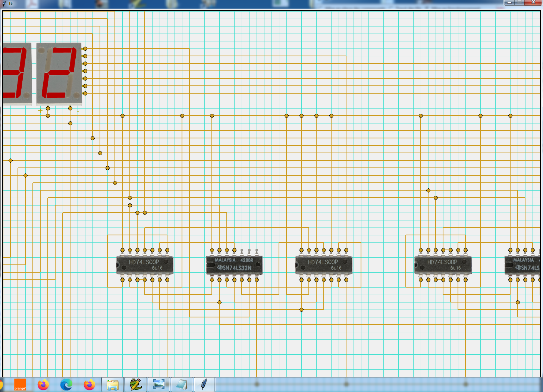
Task: Click the top-left pin of the SN74LS32N chip
Action: (x=212, y=250)
